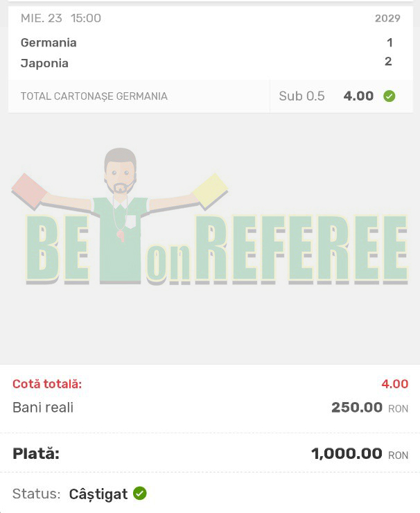Viewport: 420px width, 513px height.
Task: Click Germania's score of 1
Action: [390, 42]
